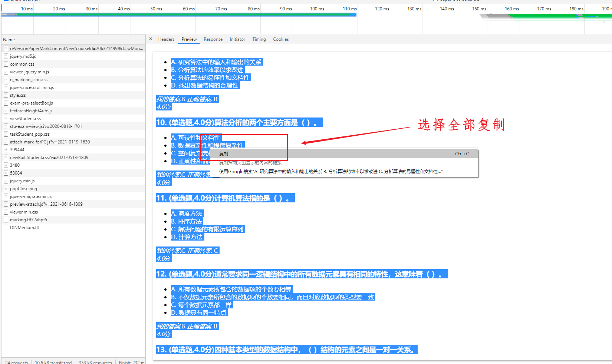Click the 10.6 kB transferred status entry
Viewport: 612px width, 364px height.
(x=53, y=363)
